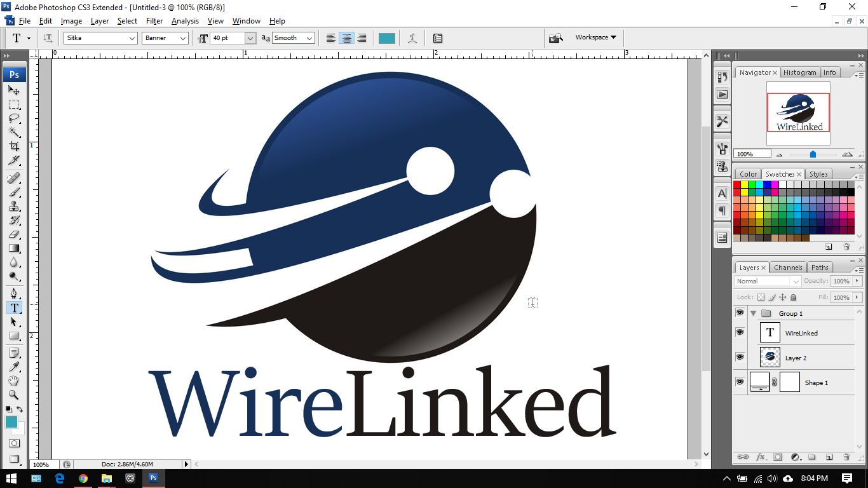Image resolution: width=868 pixels, height=488 pixels.
Task: Open the Filter menu
Action: (x=154, y=21)
